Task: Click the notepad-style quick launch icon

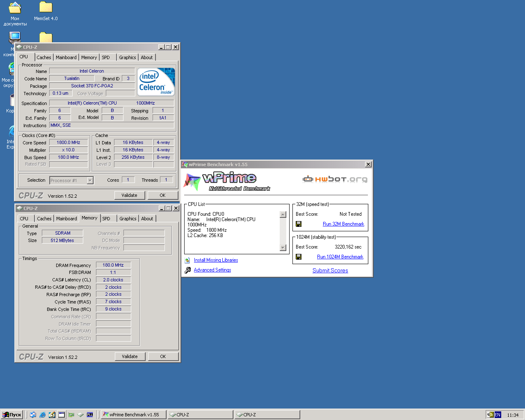Action: (52, 415)
